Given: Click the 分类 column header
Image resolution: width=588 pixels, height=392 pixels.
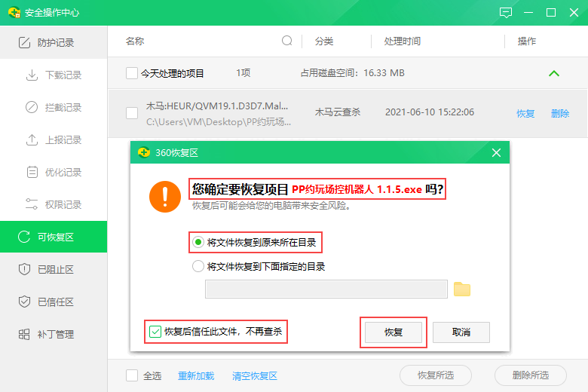Looking at the screenshot, I should [324, 41].
